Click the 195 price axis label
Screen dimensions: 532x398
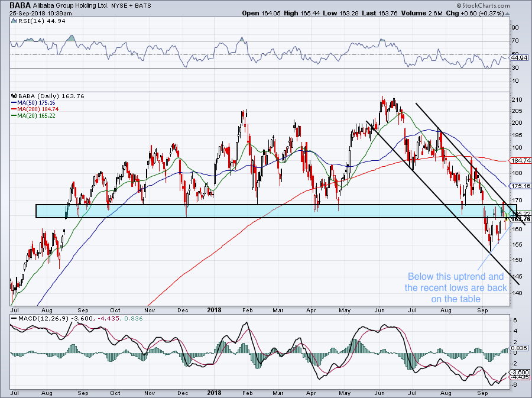[x=517, y=135]
